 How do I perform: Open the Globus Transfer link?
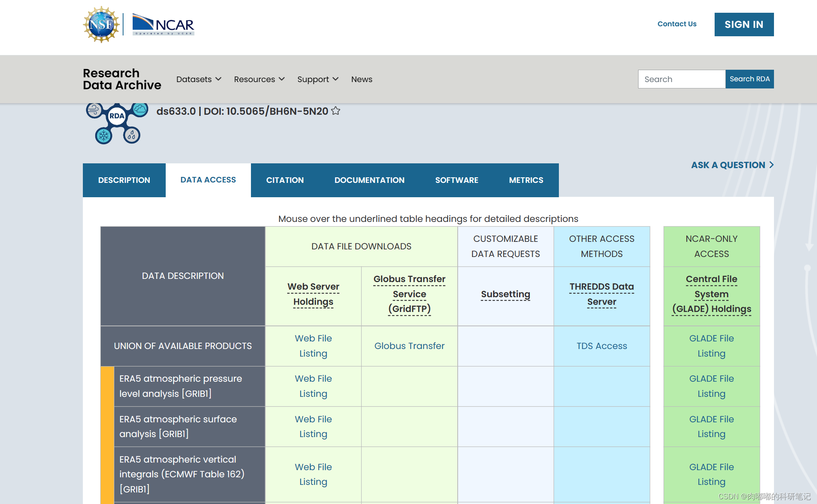coord(409,346)
